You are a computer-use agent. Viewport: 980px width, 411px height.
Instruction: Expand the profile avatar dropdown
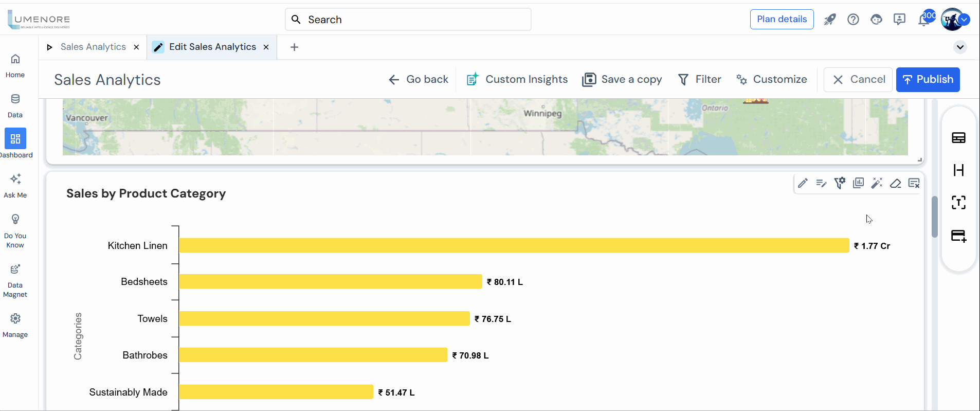[965, 20]
